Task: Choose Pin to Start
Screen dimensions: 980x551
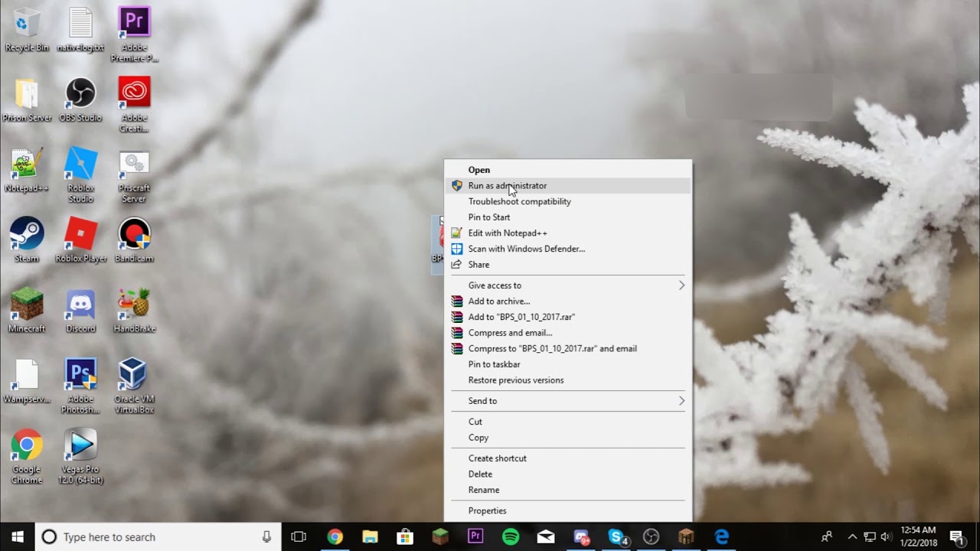Action: click(567, 217)
